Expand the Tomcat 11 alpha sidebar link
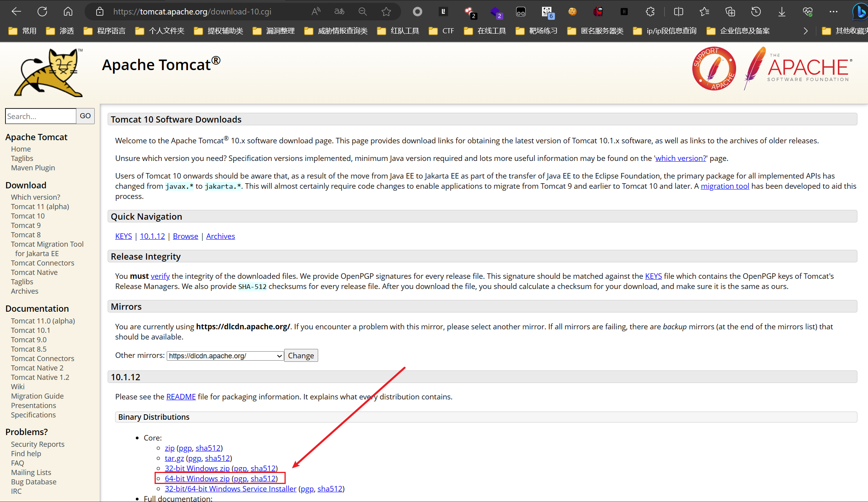The width and height of the screenshot is (868, 502). pos(40,206)
